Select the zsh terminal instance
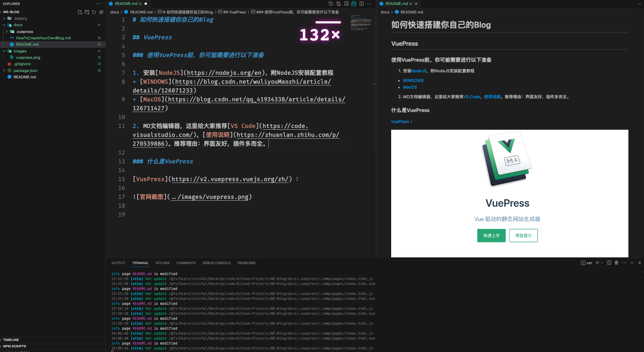Viewport: 644px width, 352px height. 587,263
